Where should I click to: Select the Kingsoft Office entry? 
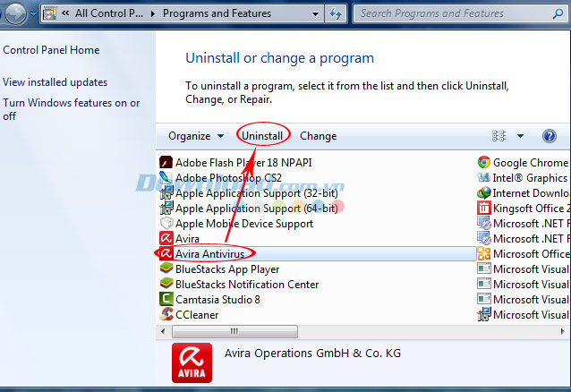(532, 208)
